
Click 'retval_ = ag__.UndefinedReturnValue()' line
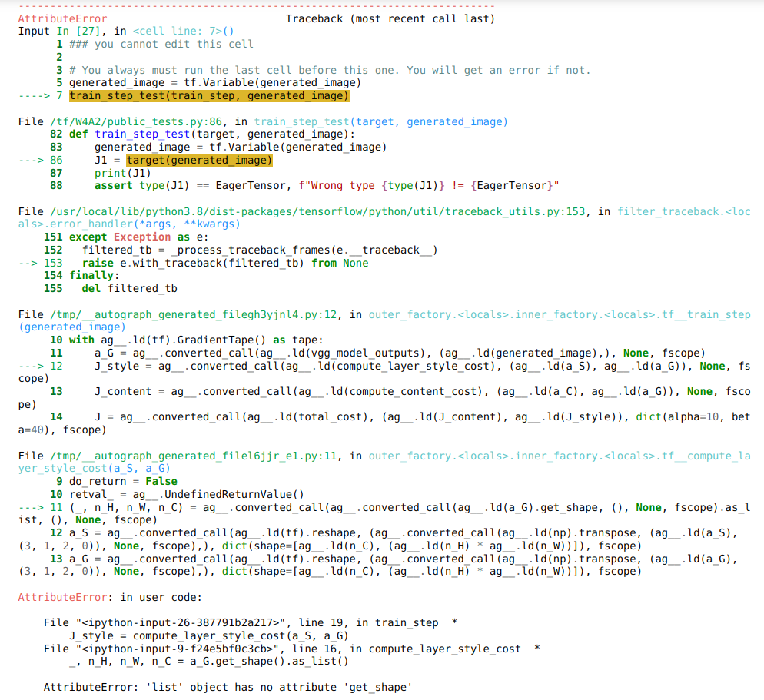click(x=187, y=494)
